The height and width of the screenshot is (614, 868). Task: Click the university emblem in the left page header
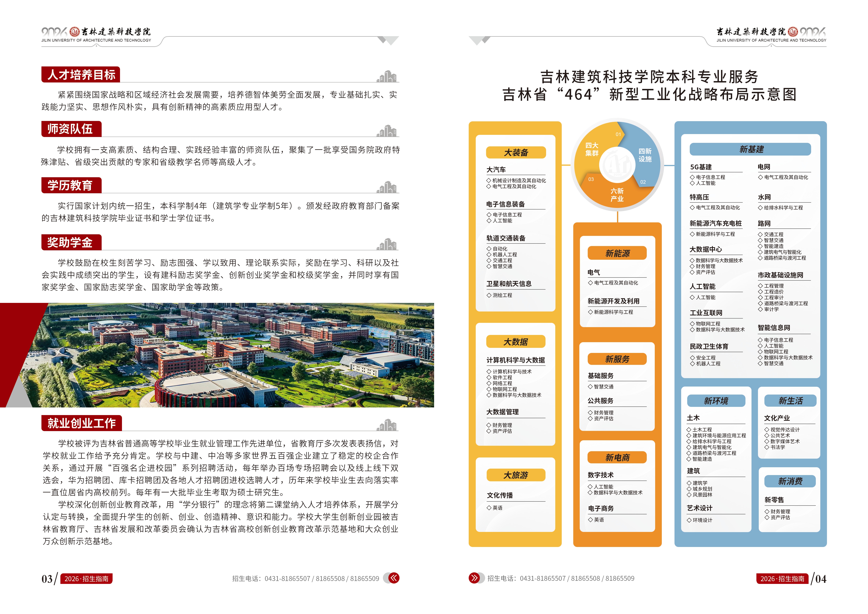[75, 31]
